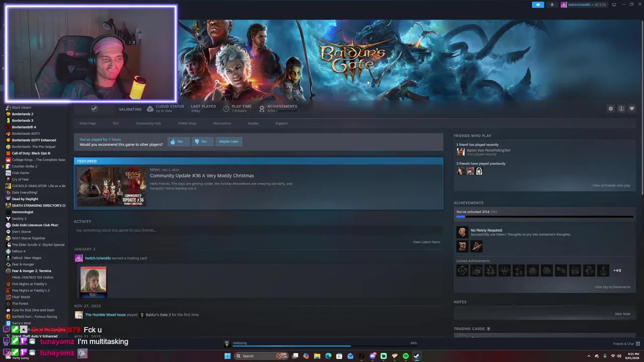Open the Store Page tab
The image size is (644, 362).
(x=88, y=123)
